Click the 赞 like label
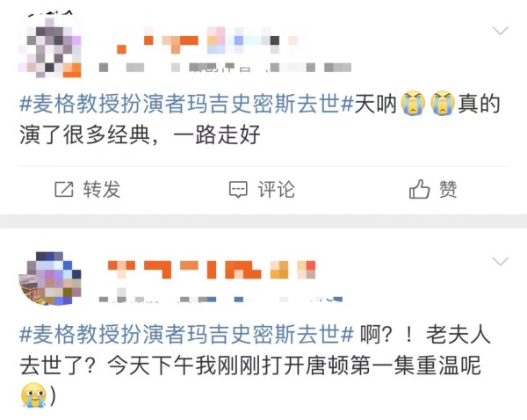 [448, 189]
